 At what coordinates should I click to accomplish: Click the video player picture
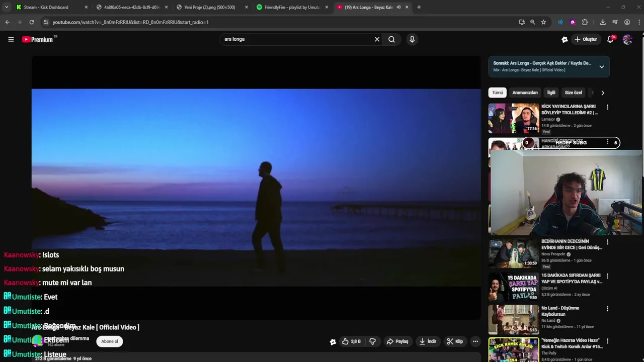pos(256,188)
